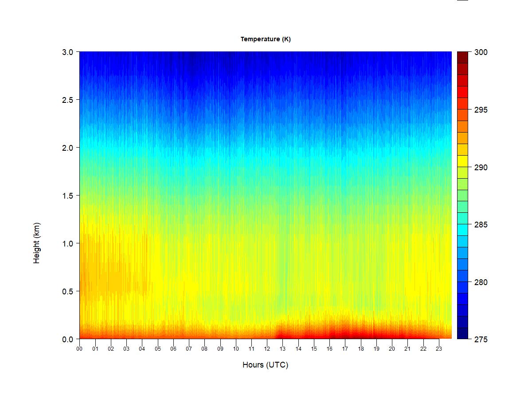
Task: Click the 'Temperature (K)' plot title
Action: point(266,39)
